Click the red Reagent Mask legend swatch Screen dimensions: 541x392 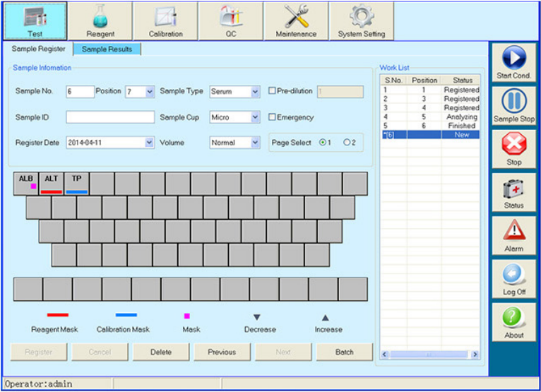(x=58, y=315)
